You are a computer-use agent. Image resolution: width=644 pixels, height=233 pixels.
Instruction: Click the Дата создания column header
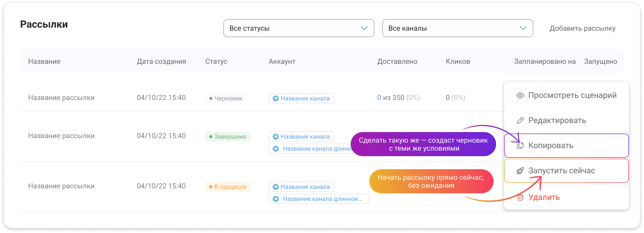click(162, 61)
